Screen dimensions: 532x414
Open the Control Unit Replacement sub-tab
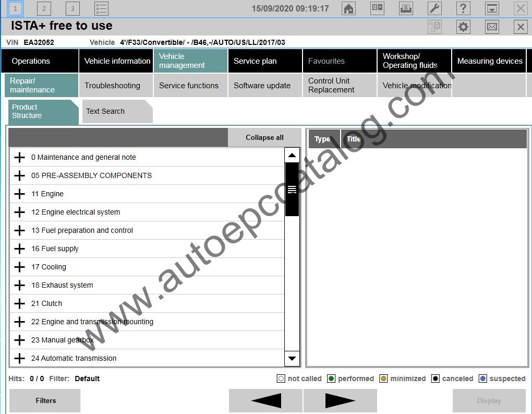pyautogui.click(x=340, y=85)
